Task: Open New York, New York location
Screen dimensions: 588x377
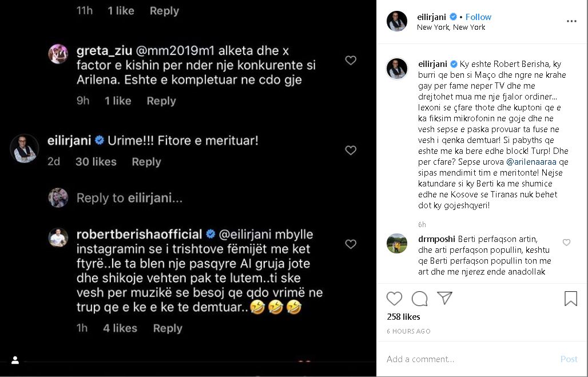Action: coord(451,27)
